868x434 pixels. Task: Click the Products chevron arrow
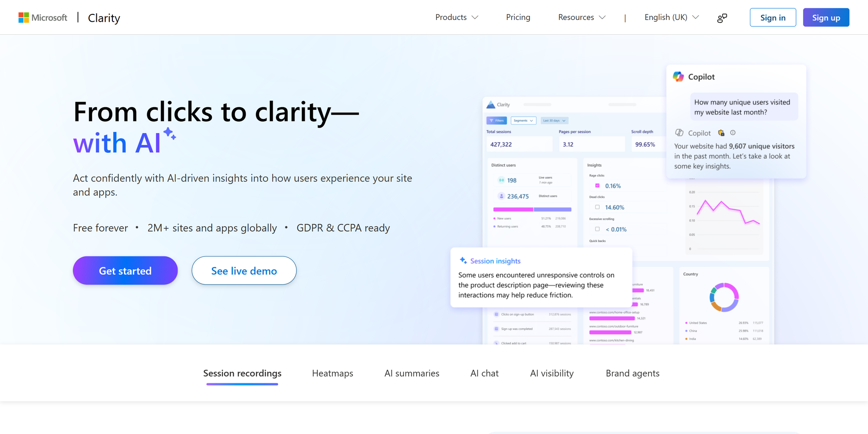coord(475,17)
